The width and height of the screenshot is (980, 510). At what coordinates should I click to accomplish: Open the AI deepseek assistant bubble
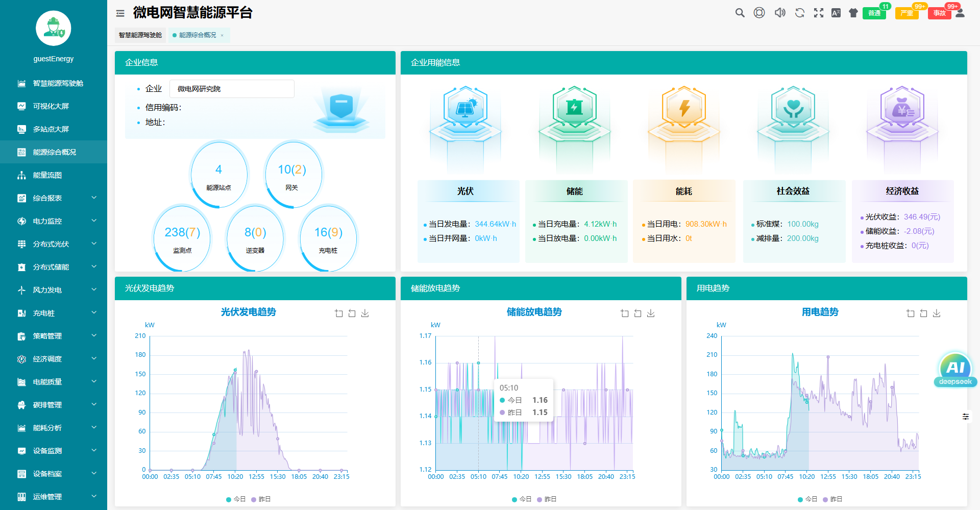(955, 370)
